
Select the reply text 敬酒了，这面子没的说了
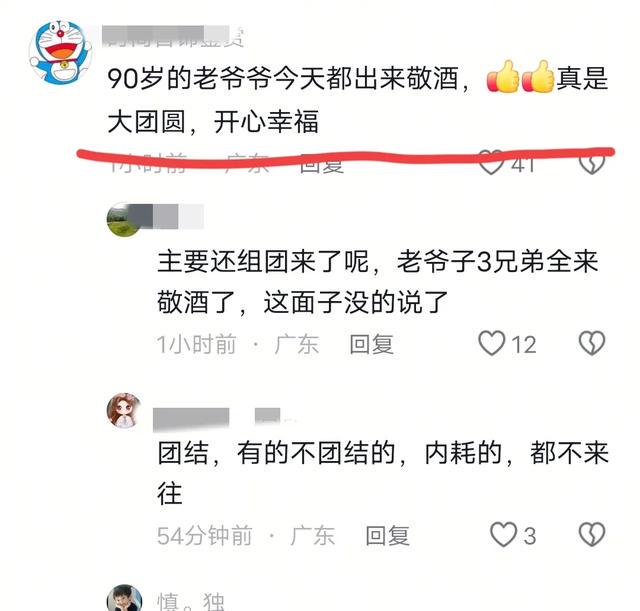point(303,302)
